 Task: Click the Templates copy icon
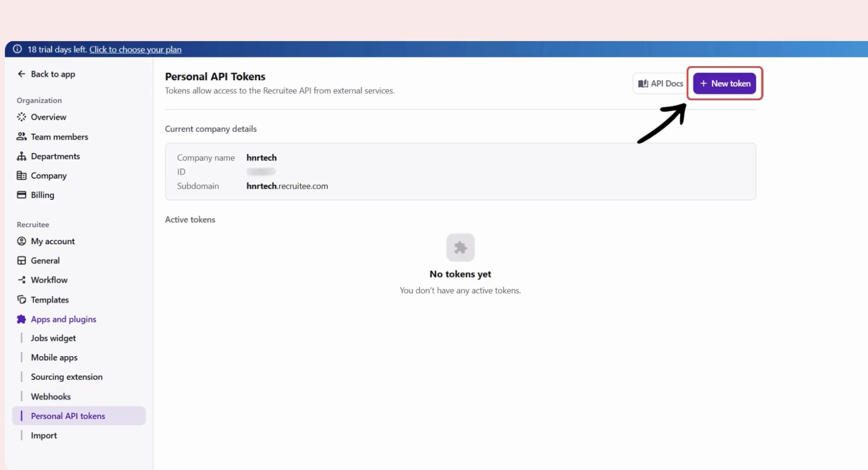[21, 299]
